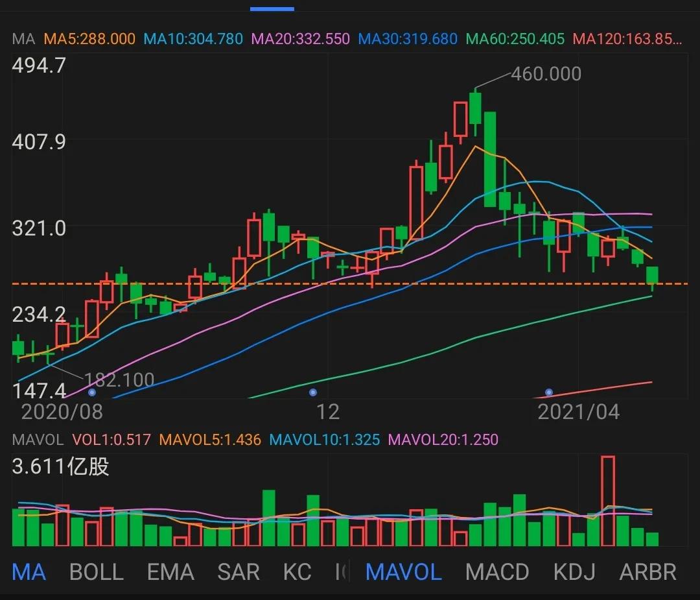700x600 pixels.
Task: Click the MAVOL10:1.325 label
Action: point(325,440)
